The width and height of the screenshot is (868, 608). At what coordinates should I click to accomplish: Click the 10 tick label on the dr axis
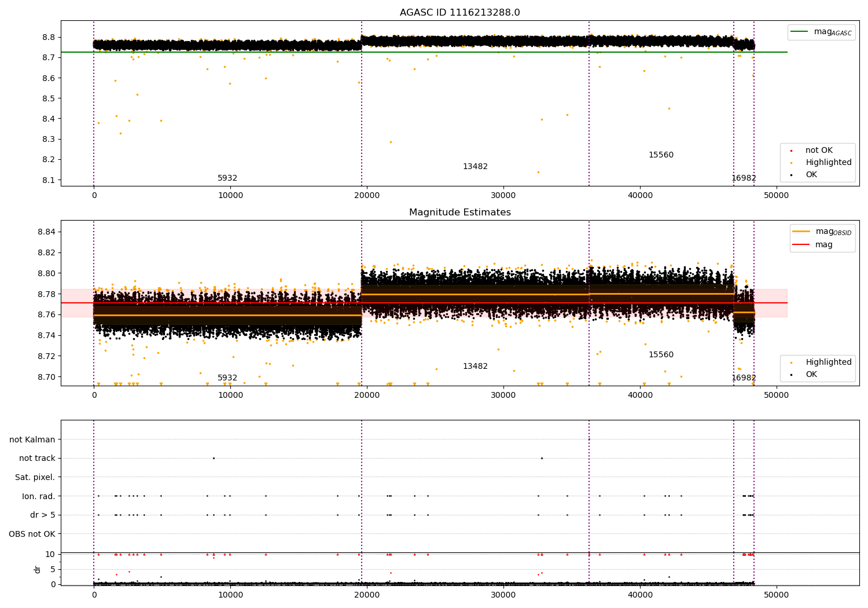(x=51, y=555)
